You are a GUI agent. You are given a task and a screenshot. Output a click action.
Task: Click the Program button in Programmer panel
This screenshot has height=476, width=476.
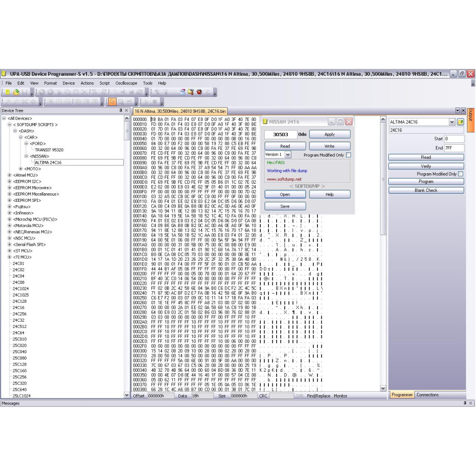pyautogui.click(x=426, y=181)
